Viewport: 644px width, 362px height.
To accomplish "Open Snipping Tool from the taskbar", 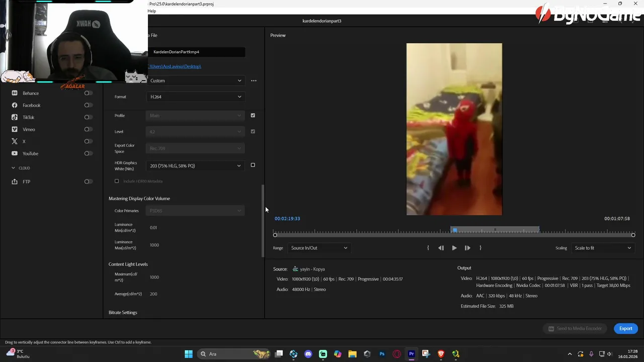I will coord(426,354).
